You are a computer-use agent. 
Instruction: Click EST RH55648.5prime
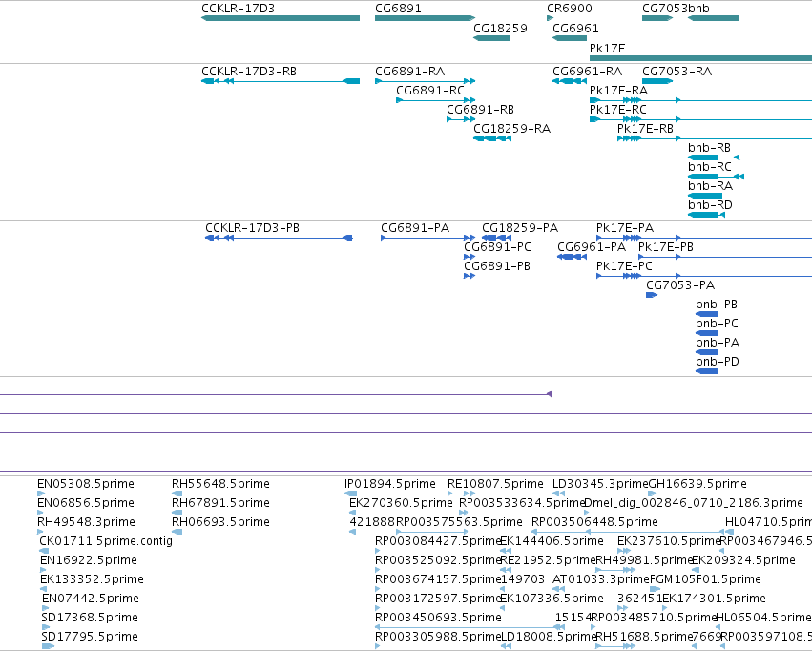coord(177,493)
